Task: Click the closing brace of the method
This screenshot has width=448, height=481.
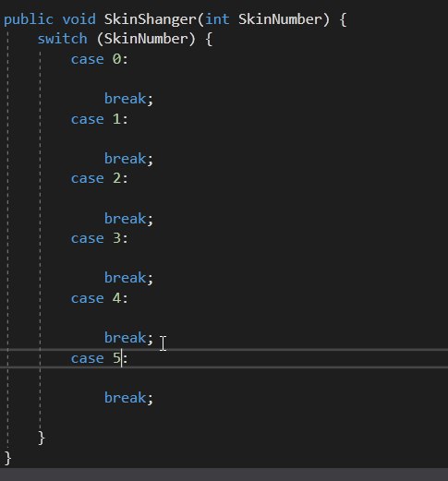Action: pyautogui.click(x=8, y=458)
